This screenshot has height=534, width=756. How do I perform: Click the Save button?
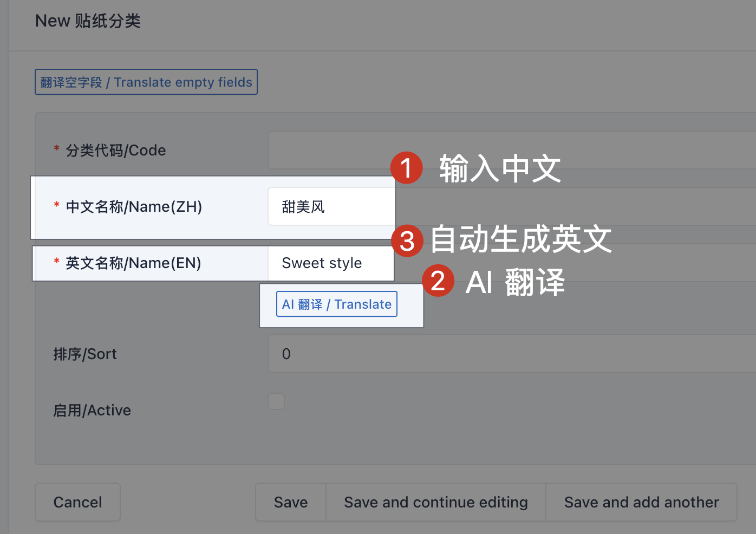coord(291,502)
